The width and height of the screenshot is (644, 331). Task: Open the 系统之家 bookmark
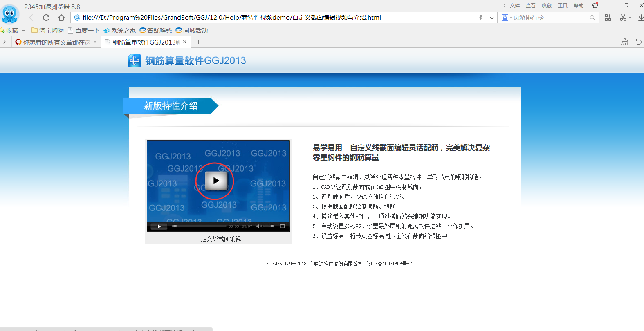tap(119, 31)
